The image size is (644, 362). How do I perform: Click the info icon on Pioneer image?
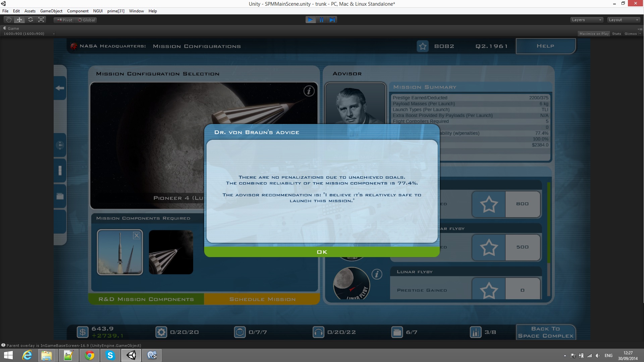309,91
